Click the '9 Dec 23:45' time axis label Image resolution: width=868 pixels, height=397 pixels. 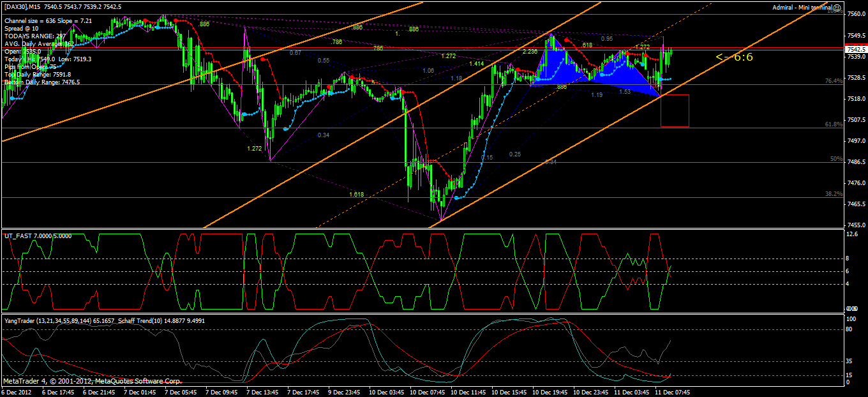point(345,392)
